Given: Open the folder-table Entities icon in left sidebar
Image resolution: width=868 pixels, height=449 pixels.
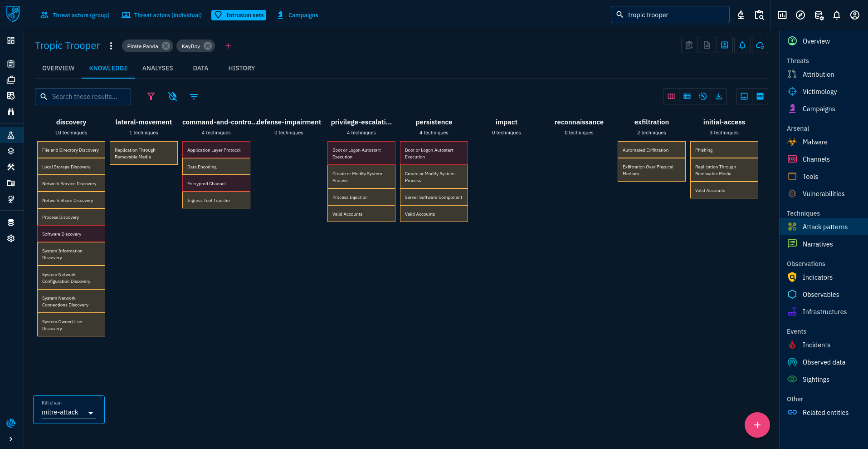Looking at the screenshot, I should [x=11, y=183].
